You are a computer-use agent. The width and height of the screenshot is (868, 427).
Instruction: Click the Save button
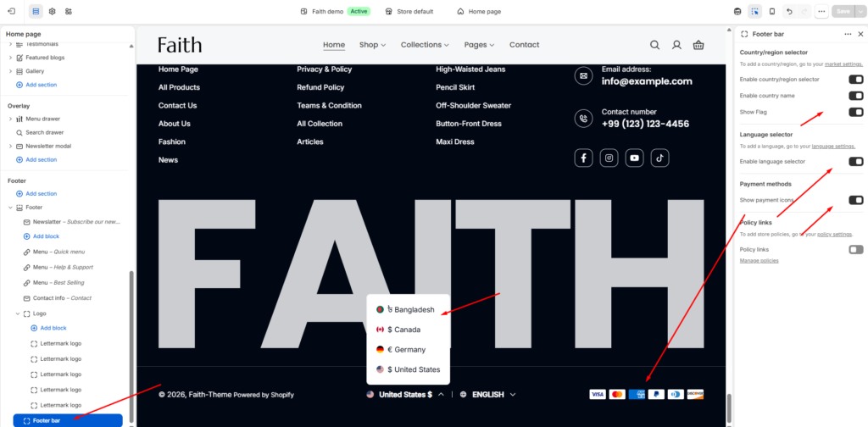(843, 11)
